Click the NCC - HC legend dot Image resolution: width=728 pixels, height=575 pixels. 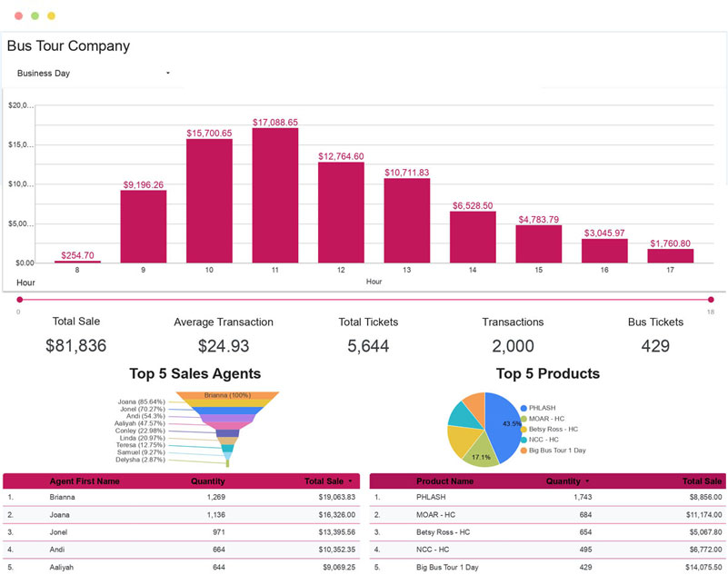(x=524, y=440)
